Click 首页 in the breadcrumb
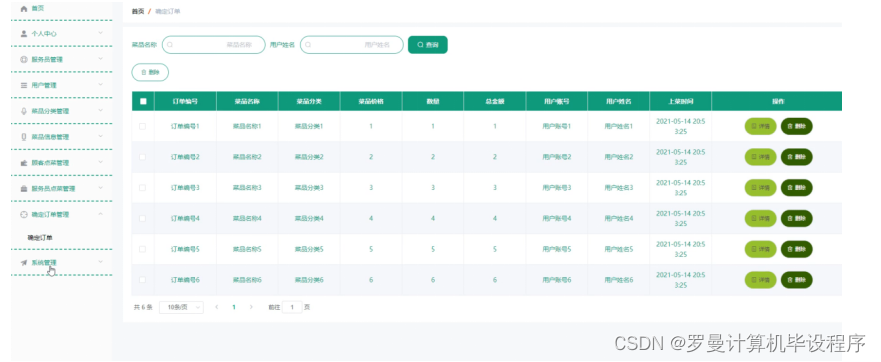The image size is (881, 362). pos(138,11)
